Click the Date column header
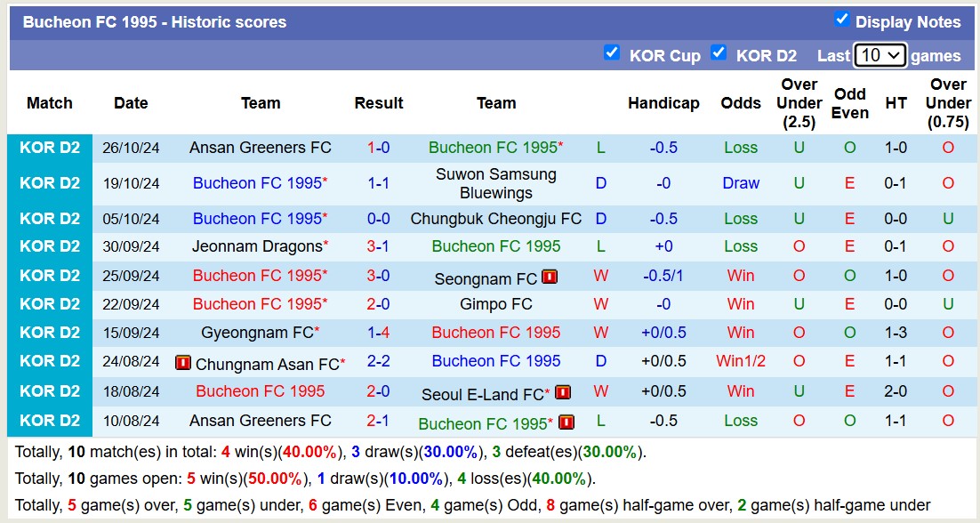Screen dimensions: 980x523 pos(131,103)
